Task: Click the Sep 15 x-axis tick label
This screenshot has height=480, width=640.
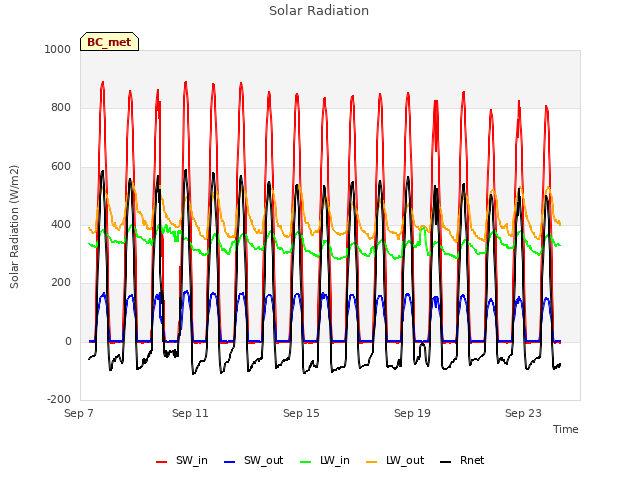Action: point(301,413)
